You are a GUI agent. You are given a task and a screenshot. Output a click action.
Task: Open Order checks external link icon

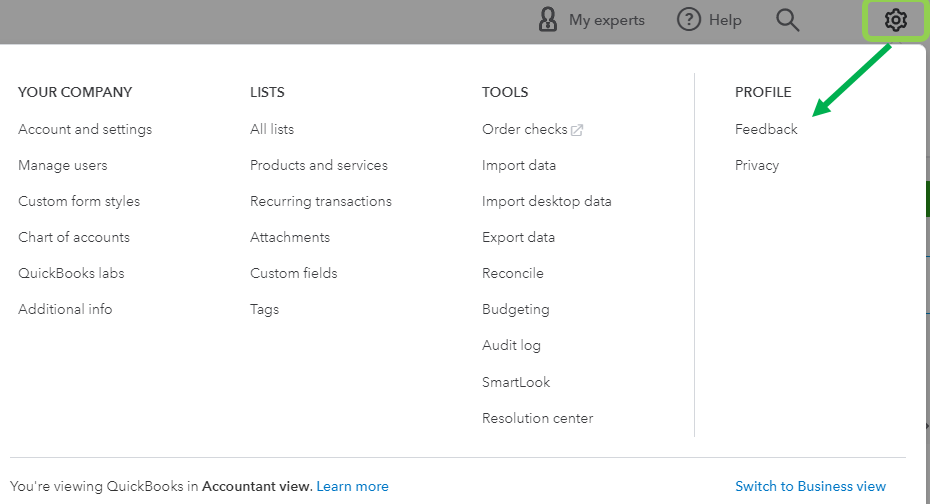coord(577,130)
